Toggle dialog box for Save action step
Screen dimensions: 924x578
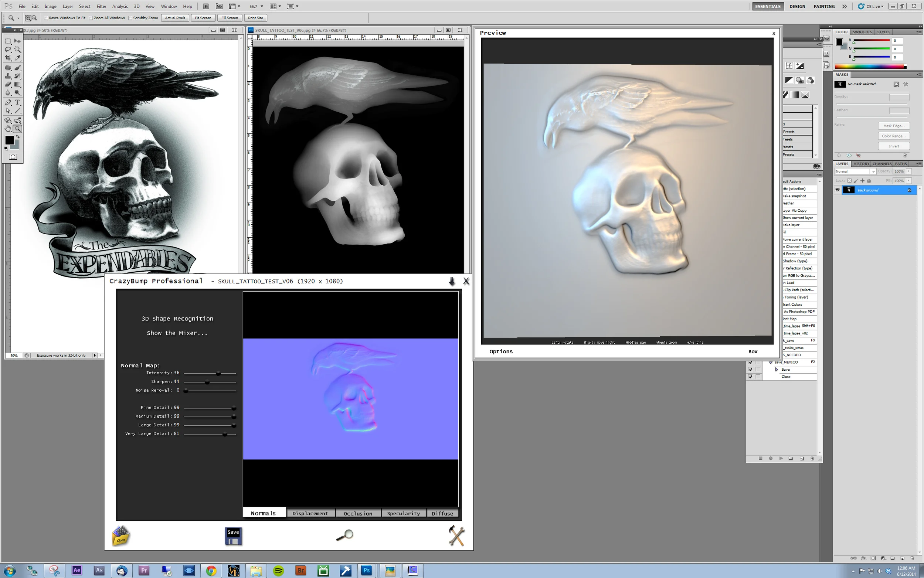758,369
